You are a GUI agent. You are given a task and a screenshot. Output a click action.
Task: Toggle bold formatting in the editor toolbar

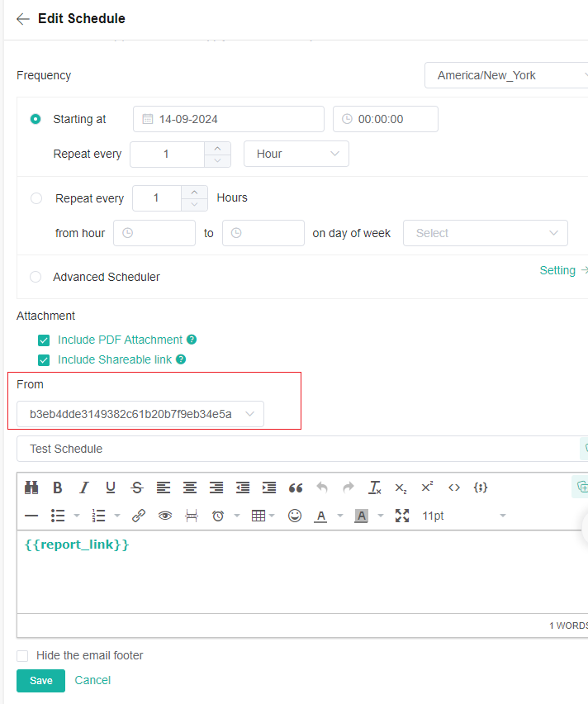(x=58, y=488)
